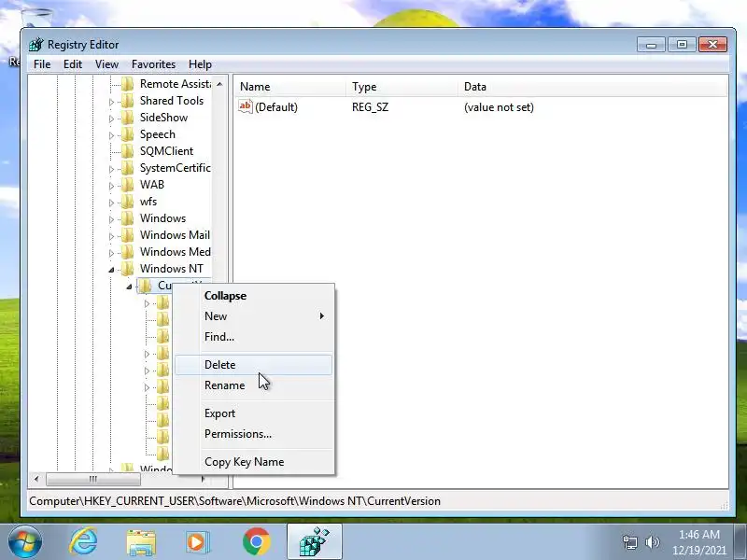
Task: Select the (Default) value name
Action: pyautogui.click(x=276, y=107)
